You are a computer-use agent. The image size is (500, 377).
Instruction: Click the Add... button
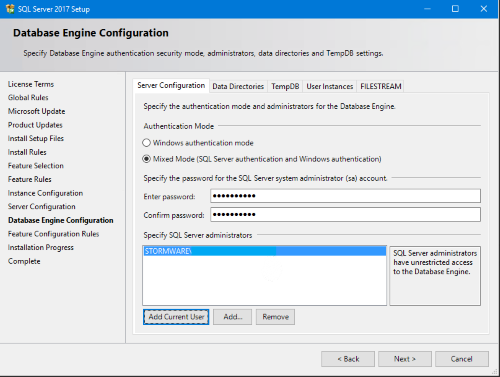tap(233, 317)
